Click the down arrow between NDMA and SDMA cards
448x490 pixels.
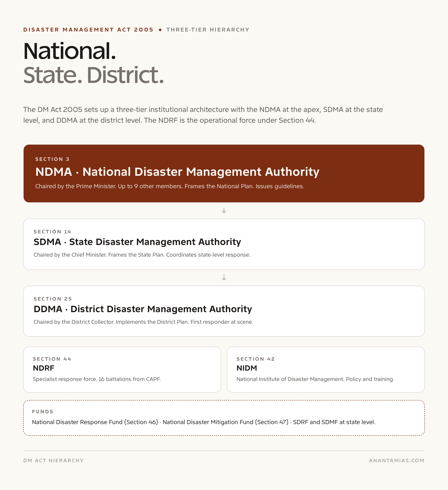click(x=224, y=210)
